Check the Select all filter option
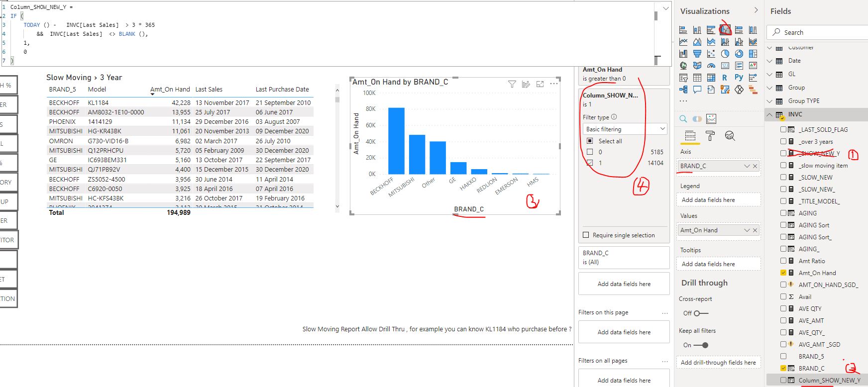This screenshot has height=387, width=868. click(590, 141)
